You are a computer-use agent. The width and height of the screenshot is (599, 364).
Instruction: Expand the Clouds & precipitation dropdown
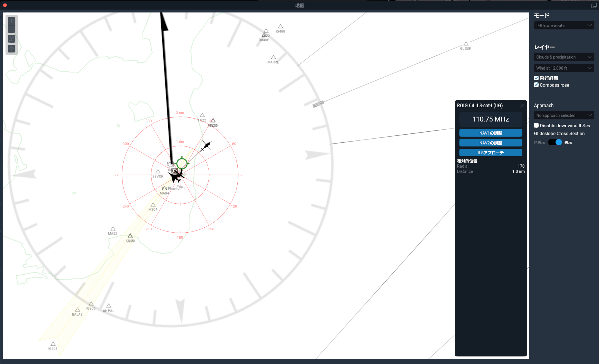(x=564, y=57)
